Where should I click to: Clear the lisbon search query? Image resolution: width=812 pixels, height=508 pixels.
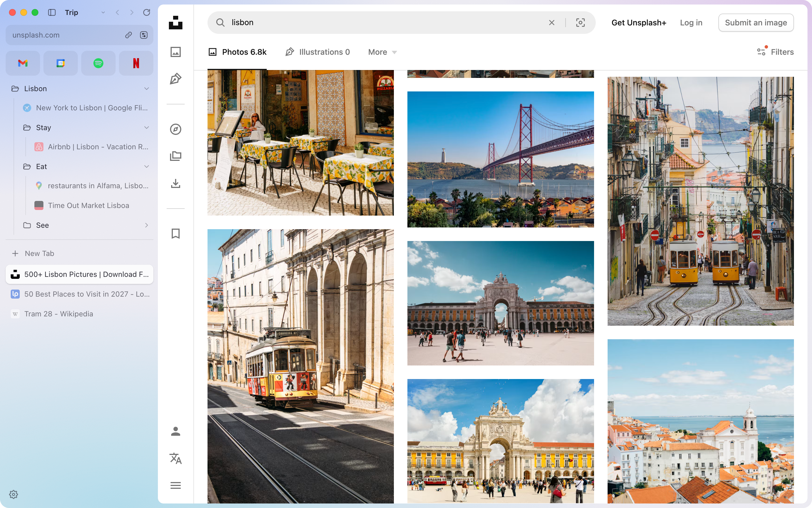pyautogui.click(x=551, y=23)
